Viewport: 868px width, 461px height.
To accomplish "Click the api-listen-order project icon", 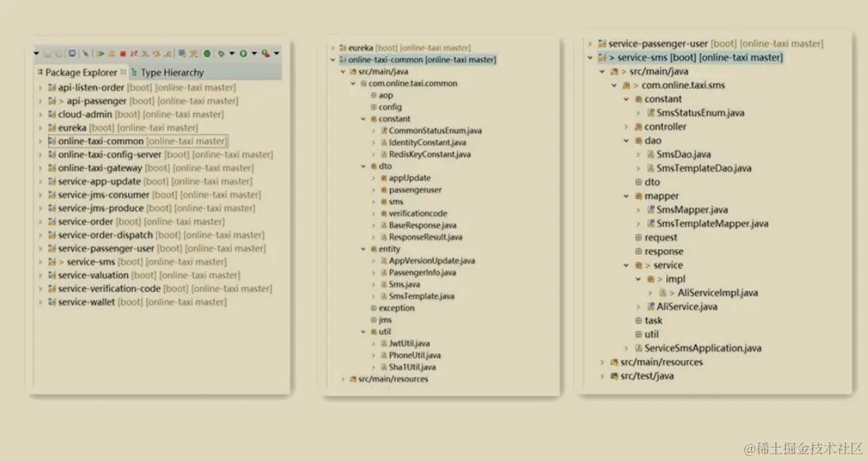I will pyautogui.click(x=52, y=88).
